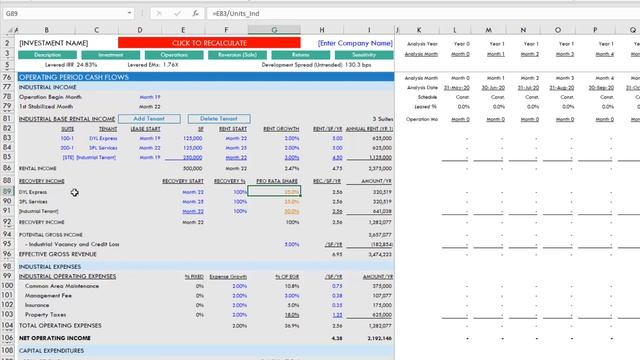Click recovery % 100% for 3PL Services

[x=240, y=202]
